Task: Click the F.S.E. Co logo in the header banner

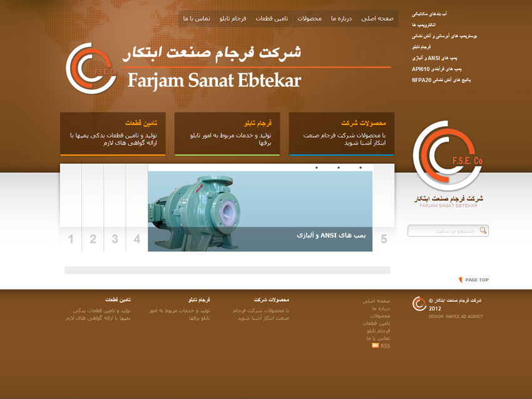Action: point(91,68)
